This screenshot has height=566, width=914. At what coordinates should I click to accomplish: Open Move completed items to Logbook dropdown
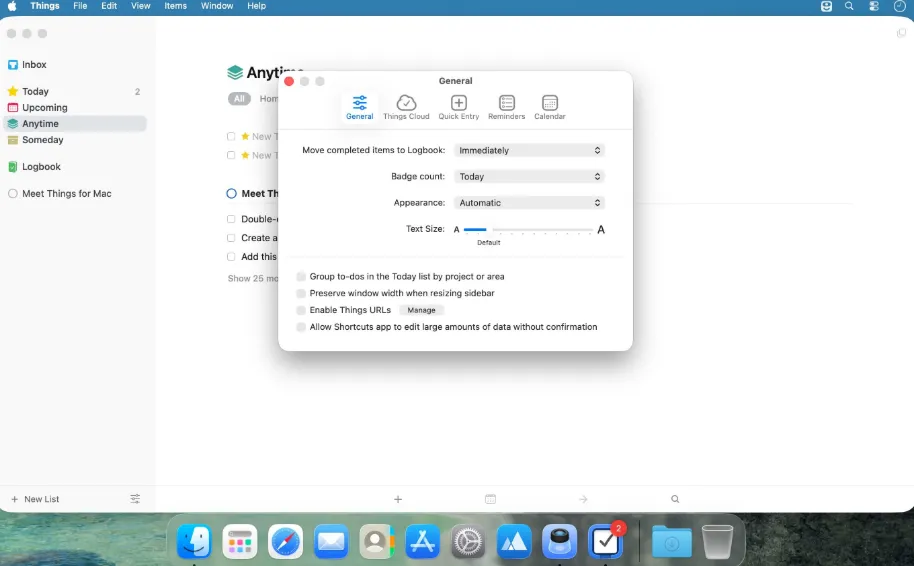(x=529, y=150)
